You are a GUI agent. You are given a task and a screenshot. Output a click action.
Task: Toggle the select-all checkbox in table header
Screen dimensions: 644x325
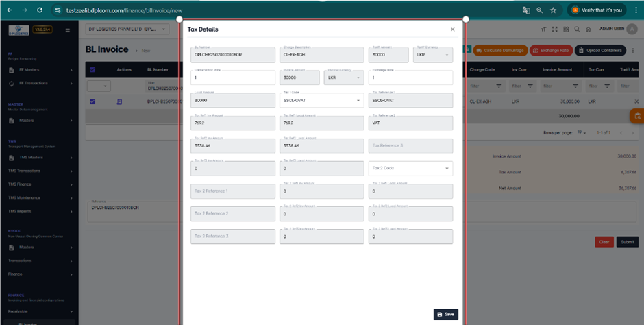click(x=93, y=69)
